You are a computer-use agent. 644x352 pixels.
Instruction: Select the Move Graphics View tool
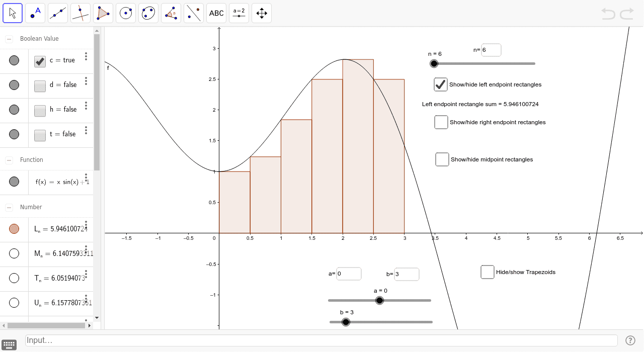tap(262, 13)
